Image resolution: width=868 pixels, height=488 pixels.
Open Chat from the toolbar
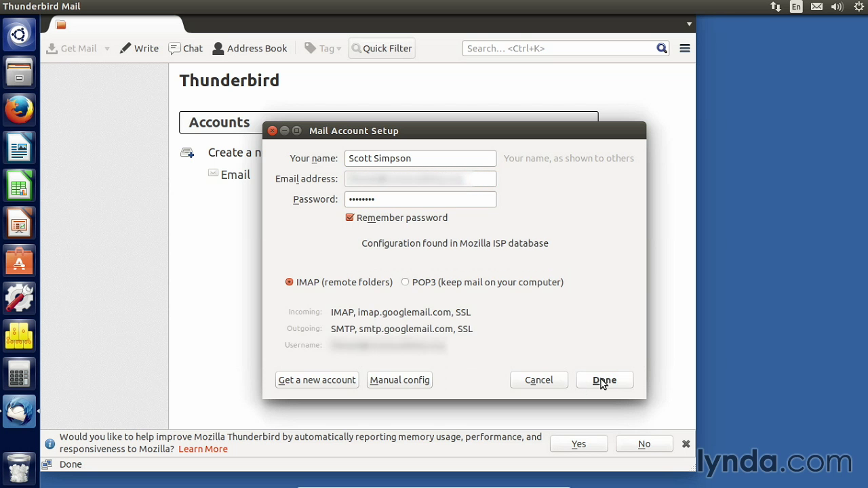pyautogui.click(x=186, y=48)
